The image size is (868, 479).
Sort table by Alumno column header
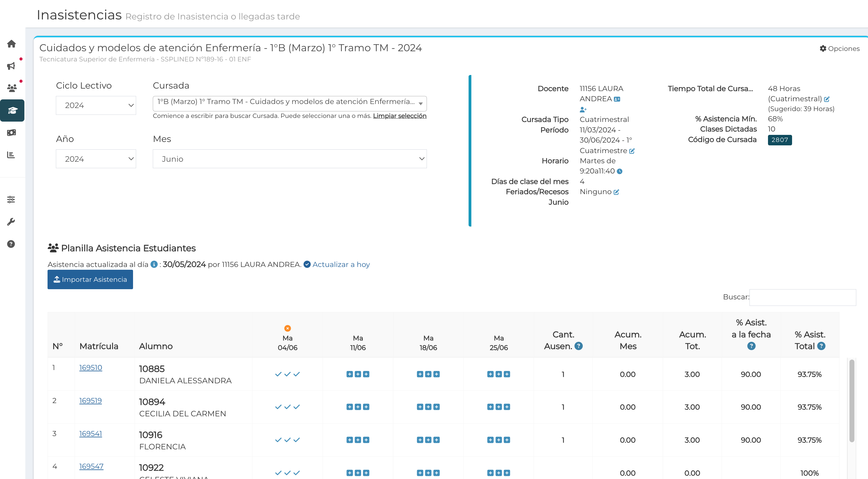pos(156,346)
